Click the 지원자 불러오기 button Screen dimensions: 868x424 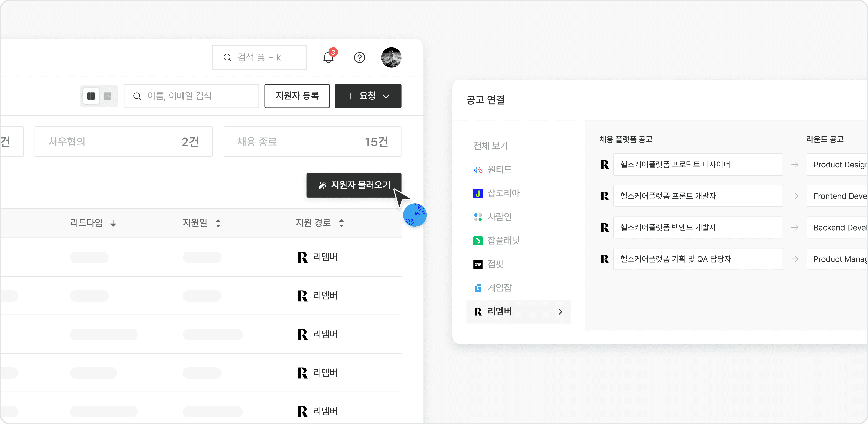click(x=354, y=185)
